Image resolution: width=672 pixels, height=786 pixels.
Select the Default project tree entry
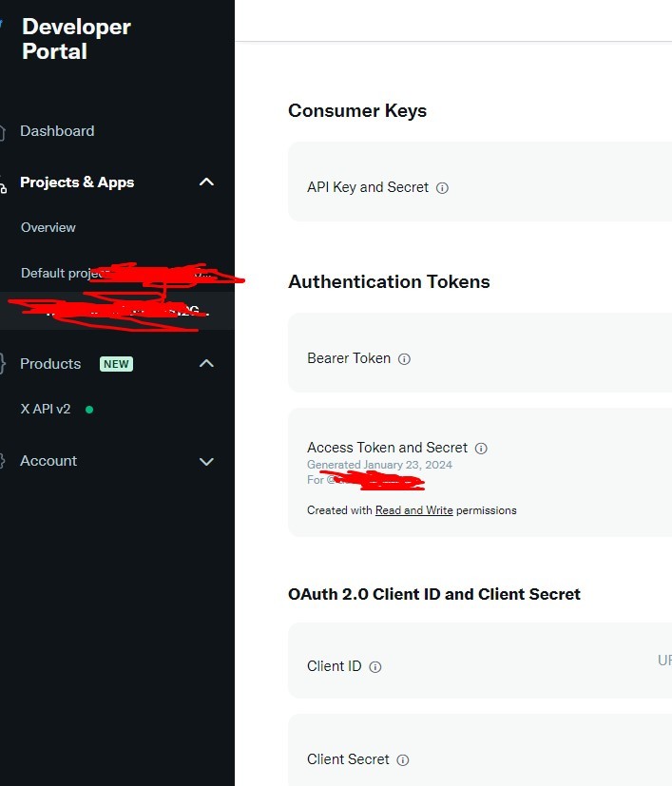pyautogui.click(x=116, y=273)
